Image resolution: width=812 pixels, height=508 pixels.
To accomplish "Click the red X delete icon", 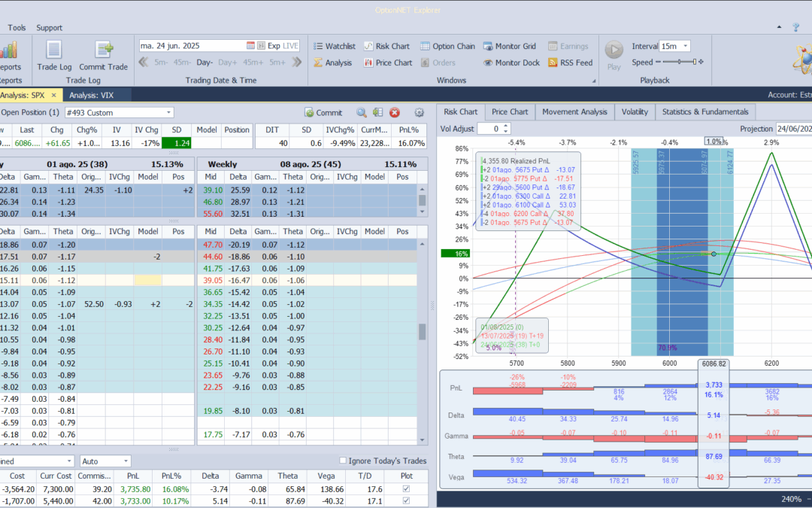I will [x=395, y=112].
